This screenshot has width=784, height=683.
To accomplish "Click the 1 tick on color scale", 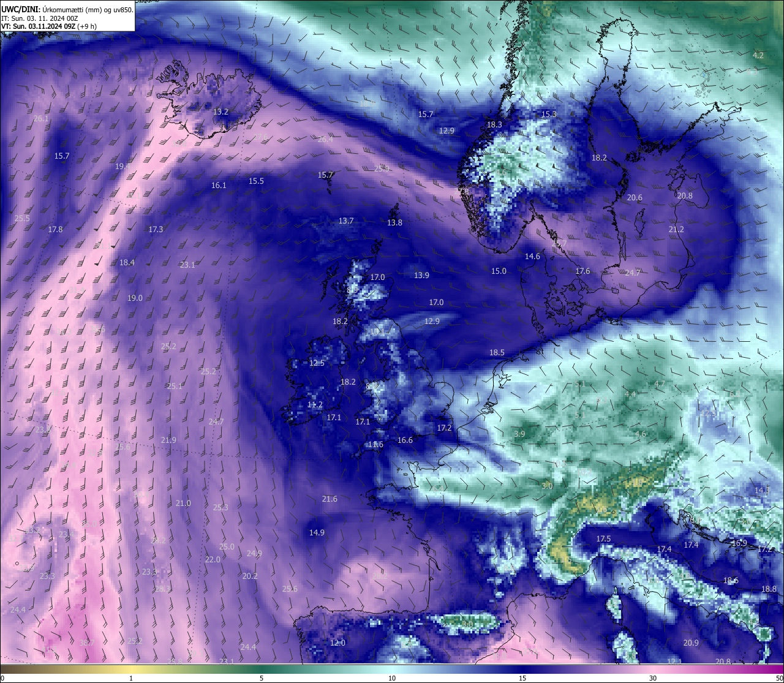I will (x=131, y=678).
